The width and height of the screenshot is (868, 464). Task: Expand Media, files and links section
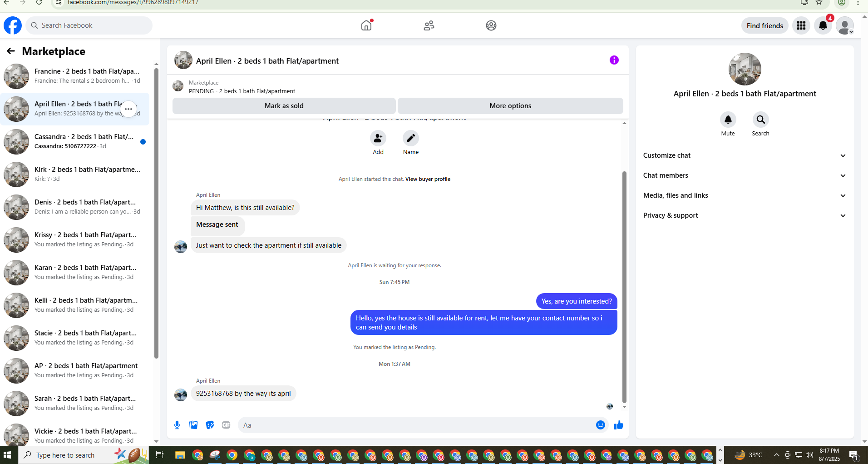click(x=745, y=195)
